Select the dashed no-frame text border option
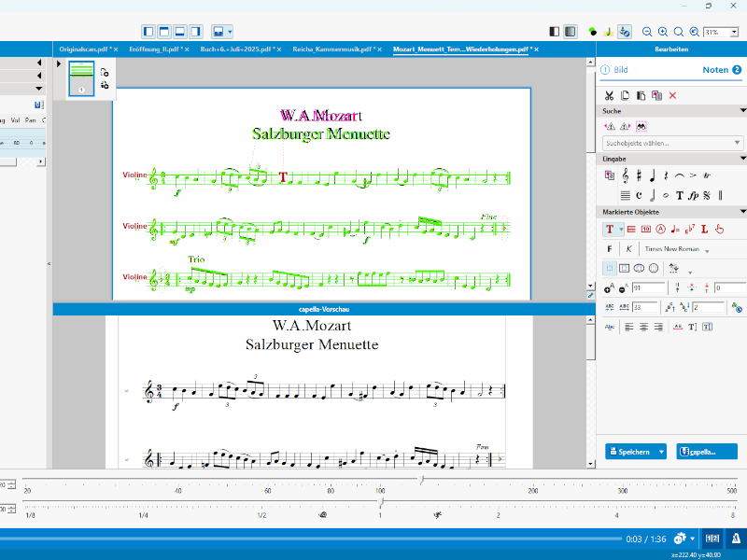 click(610, 269)
